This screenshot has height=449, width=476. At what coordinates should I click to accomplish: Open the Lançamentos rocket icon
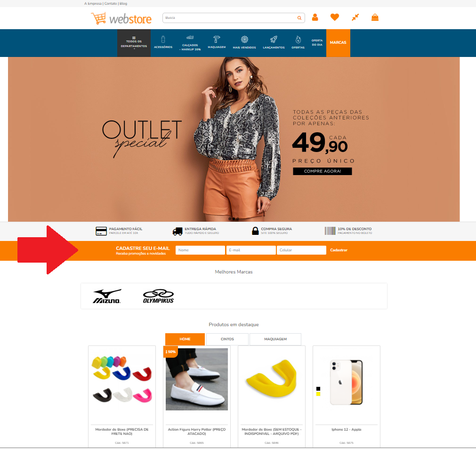tap(274, 40)
